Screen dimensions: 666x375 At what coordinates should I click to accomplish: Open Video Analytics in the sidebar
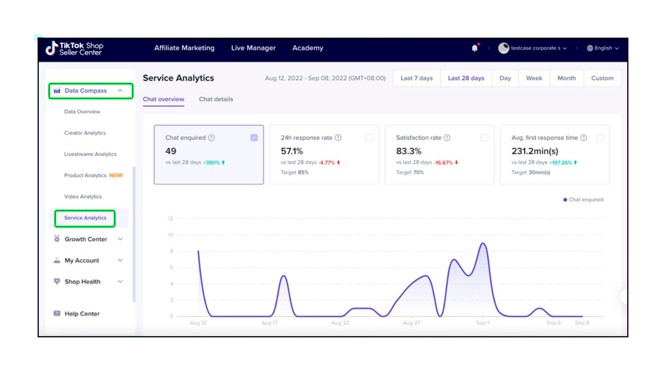[x=83, y=197]
